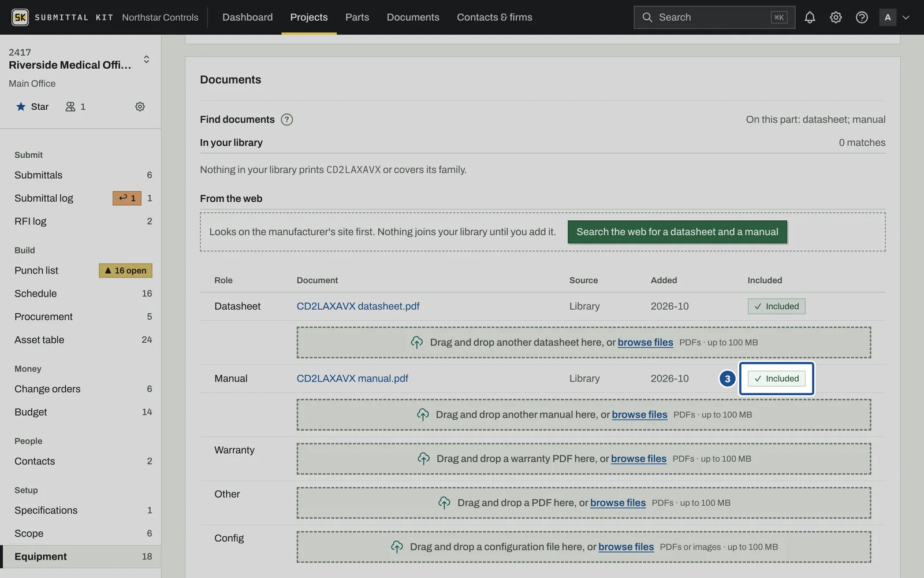The width and height of the screenshot is (924, 578).
Task: Click upload icon in Other drop zone
Action: pyautogui.click(x=444, y=502)
